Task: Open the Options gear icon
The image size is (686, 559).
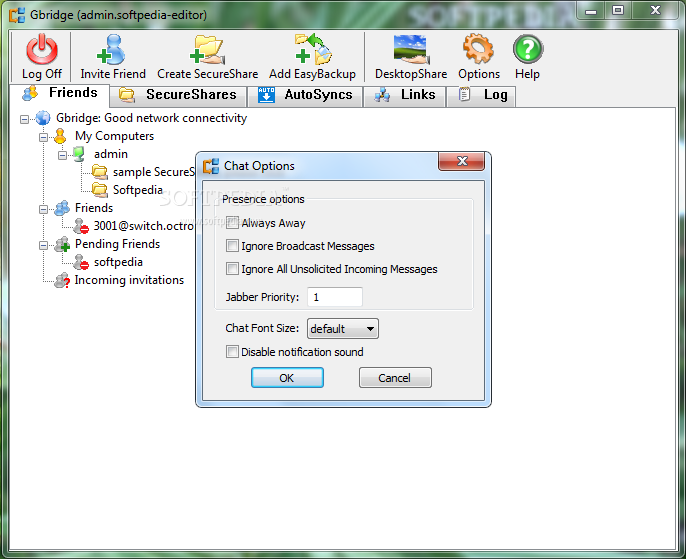Action: [x=479, y=49]
